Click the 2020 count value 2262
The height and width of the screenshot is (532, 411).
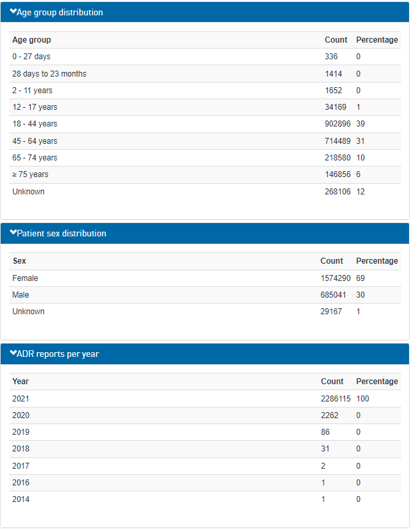330,415
